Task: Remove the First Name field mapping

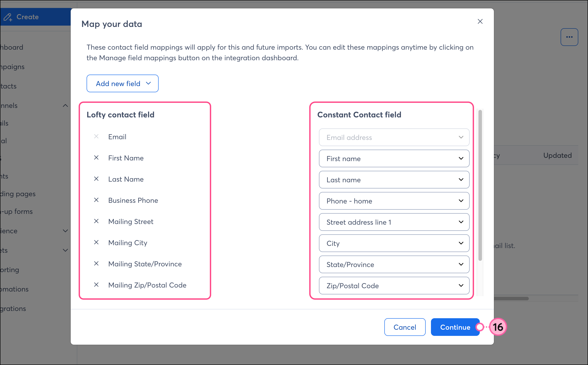Action: (x=96, y=158)
